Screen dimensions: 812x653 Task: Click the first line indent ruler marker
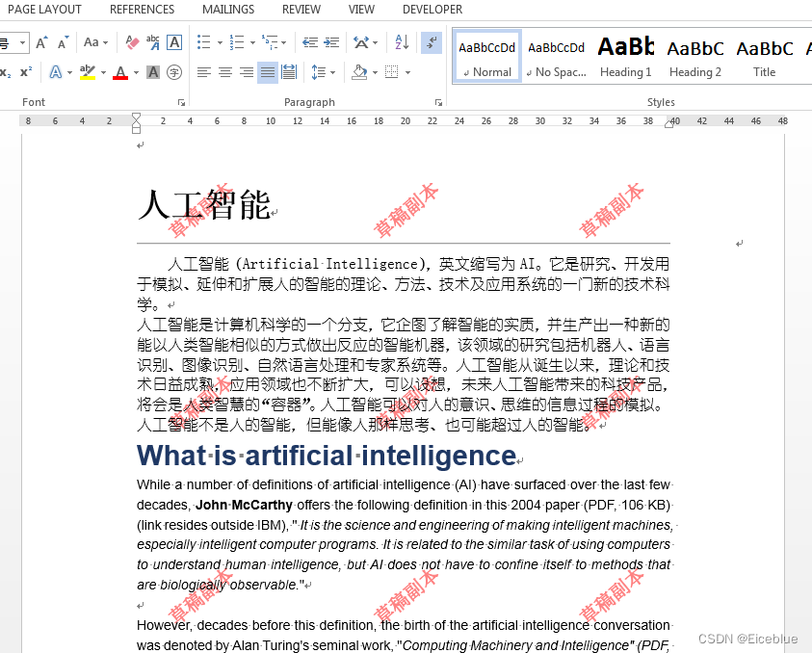coord(136,117)
